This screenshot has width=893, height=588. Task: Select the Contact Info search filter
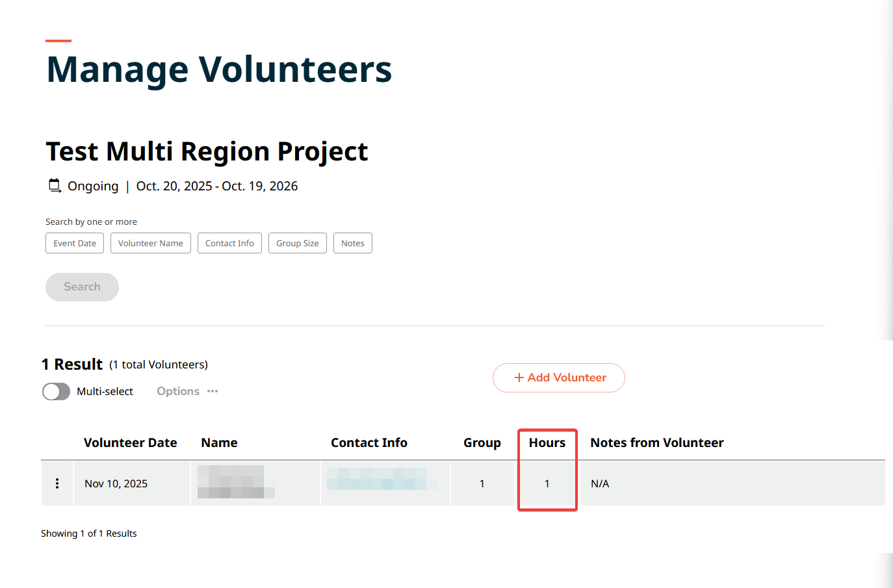point(229,243)
